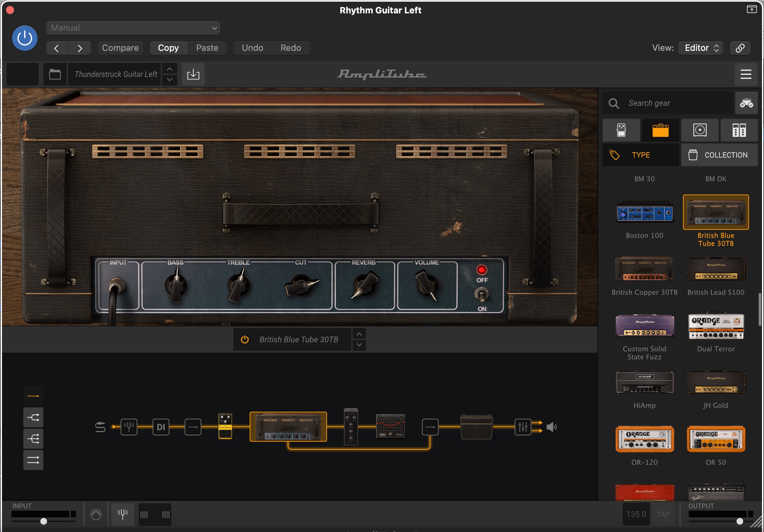Viewport: 764px width, 532px height.
Task: Show cabinets gear category
Action: (x=700, y=130)
